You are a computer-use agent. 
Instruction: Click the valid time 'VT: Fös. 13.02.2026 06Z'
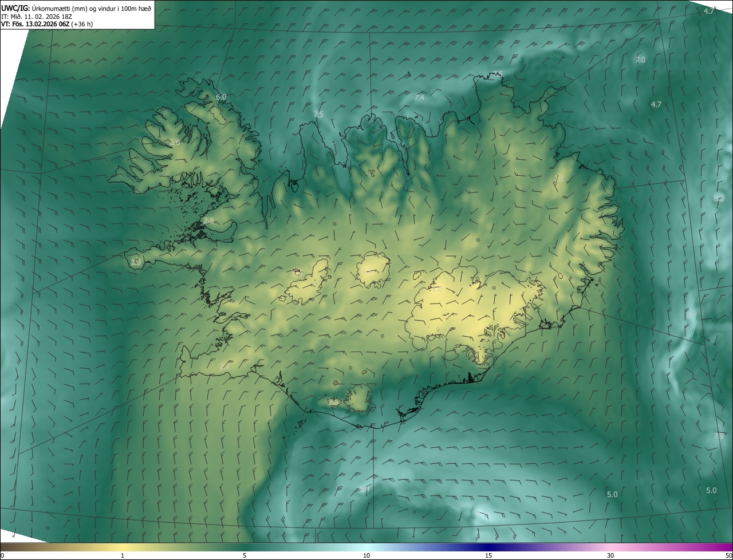pyautogui.click(x=35, y=24)
